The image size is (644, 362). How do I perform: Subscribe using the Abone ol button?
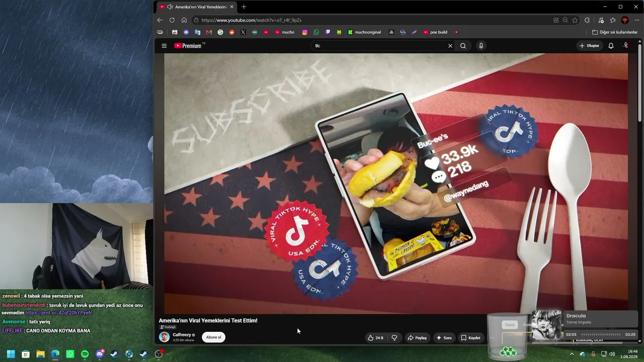pyautogui.click(x=213, y=337)
